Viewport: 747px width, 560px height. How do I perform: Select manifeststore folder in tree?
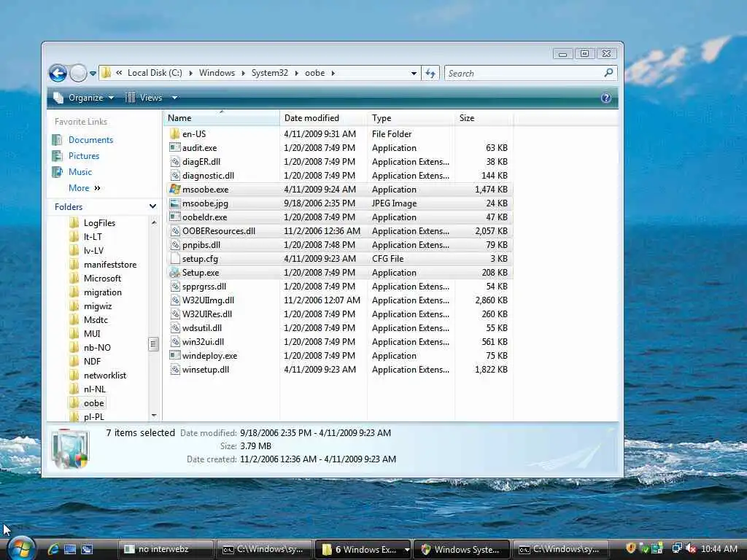tap(110, 264)
